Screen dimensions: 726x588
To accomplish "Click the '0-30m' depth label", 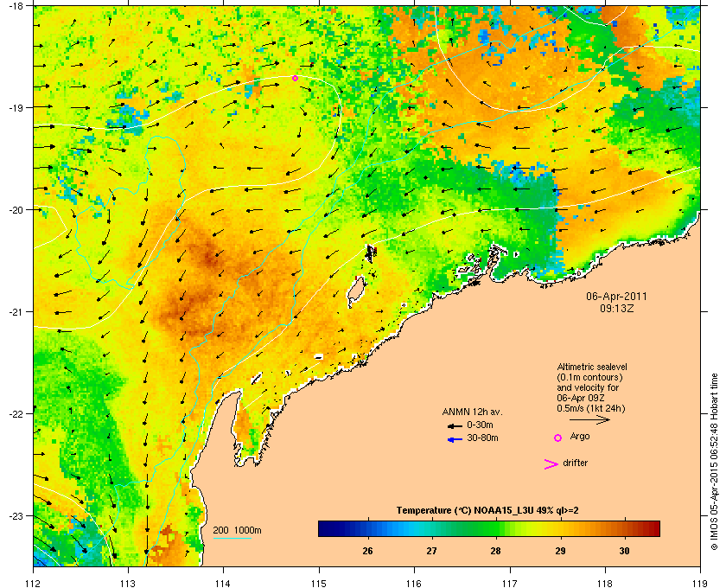I will pos(481,425).
